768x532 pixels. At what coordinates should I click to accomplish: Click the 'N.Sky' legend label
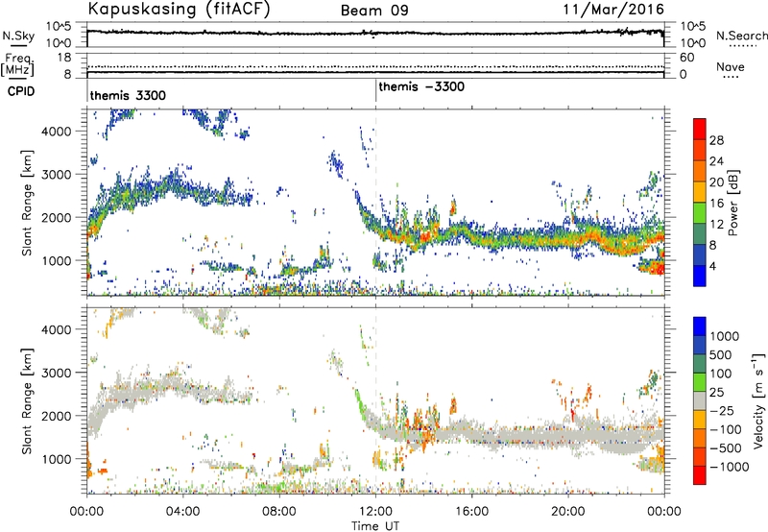(x=18, y=36)
